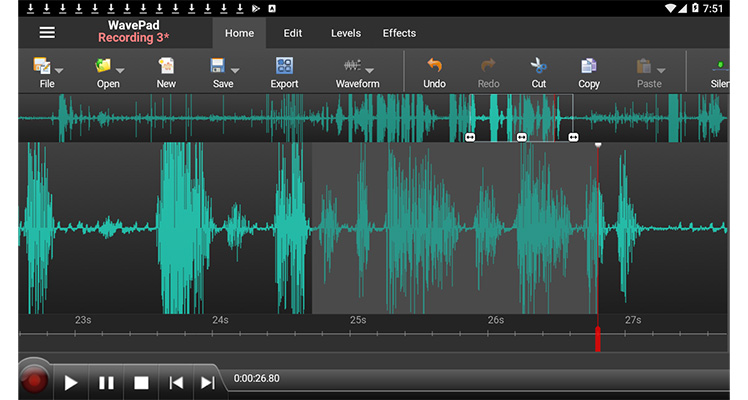This screenshot has width=748, height=400.
Task: Expand the Waveform dropdown arrow
Action: tap(369, 71)
